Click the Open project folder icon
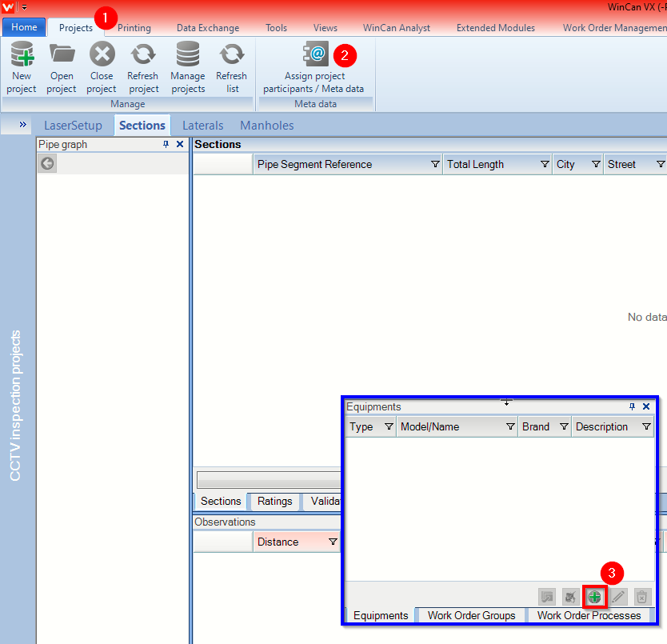This screenshot has height=644, width=667. 62,54
